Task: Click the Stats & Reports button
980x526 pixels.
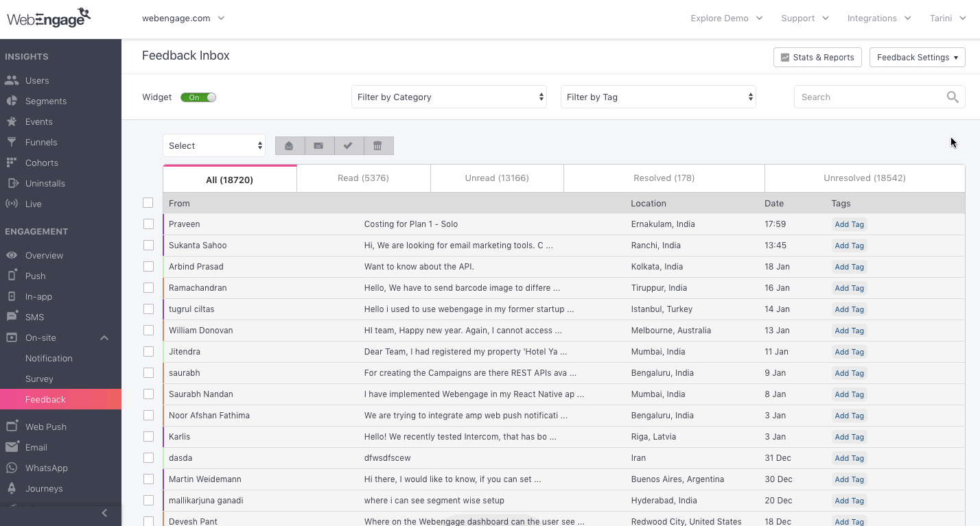Action: [817, 58]
